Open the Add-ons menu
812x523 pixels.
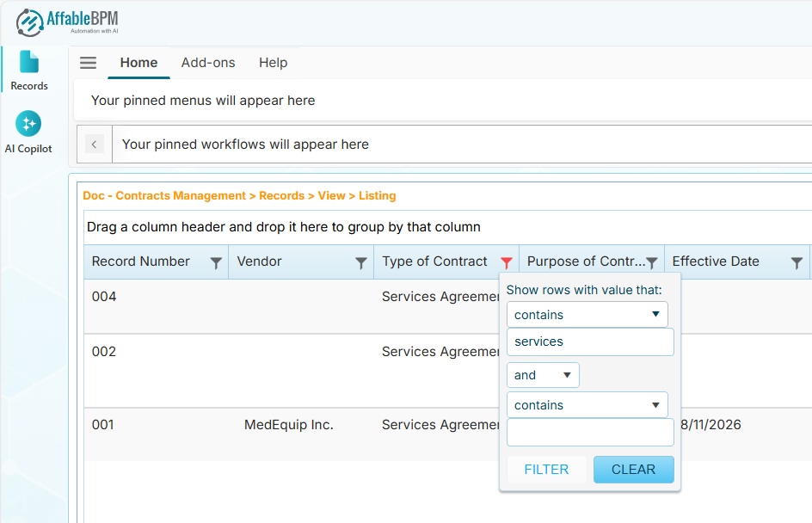pyautogui.click(x=208, y=63)
